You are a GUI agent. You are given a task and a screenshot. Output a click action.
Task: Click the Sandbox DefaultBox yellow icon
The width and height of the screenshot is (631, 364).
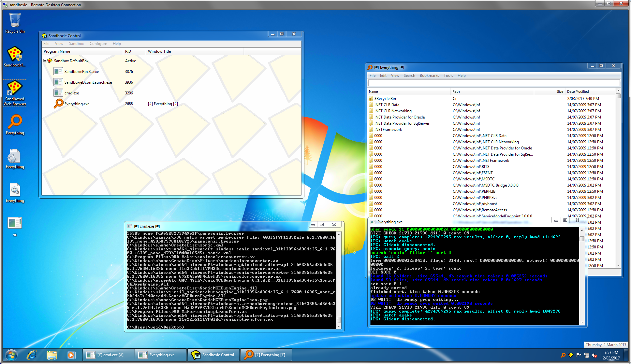point(50,61)
